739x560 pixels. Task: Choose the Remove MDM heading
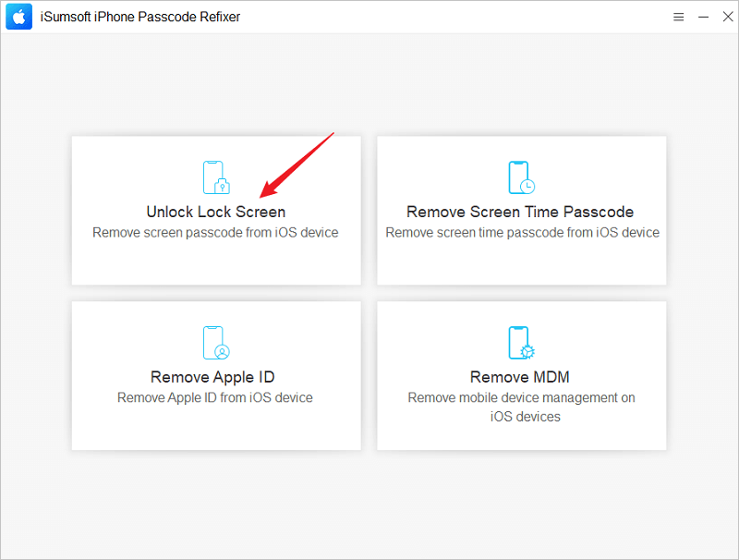coord(520,377)
